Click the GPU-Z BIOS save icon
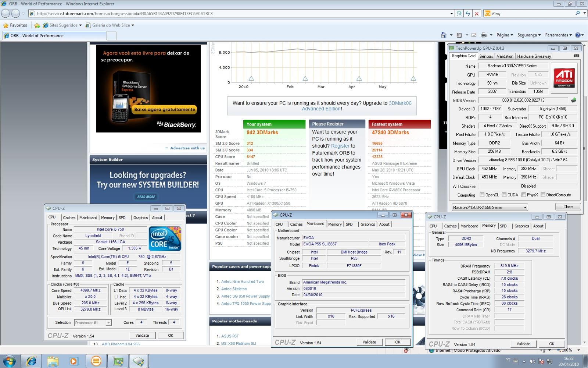The height and width of the screenshot is (368, 588). pos(574,100)
